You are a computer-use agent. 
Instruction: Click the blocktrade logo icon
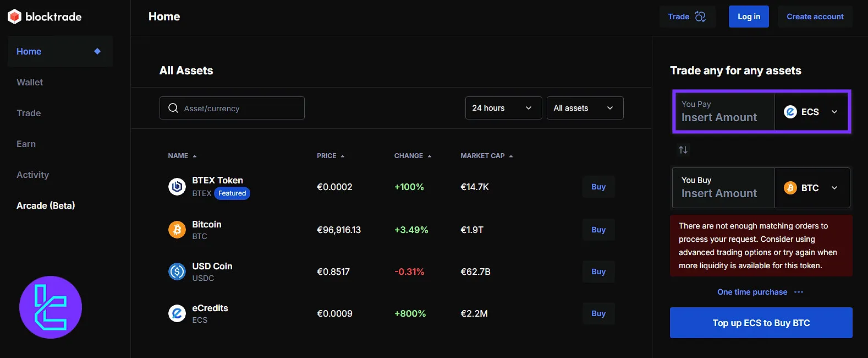coord(14,17)
